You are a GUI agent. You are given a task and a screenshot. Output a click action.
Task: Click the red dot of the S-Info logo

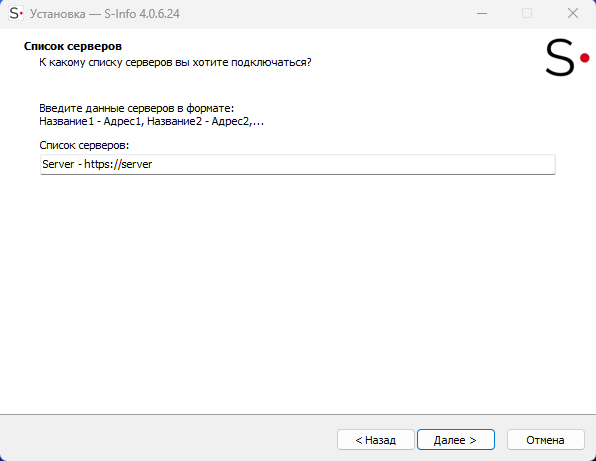tap(585, 58)
